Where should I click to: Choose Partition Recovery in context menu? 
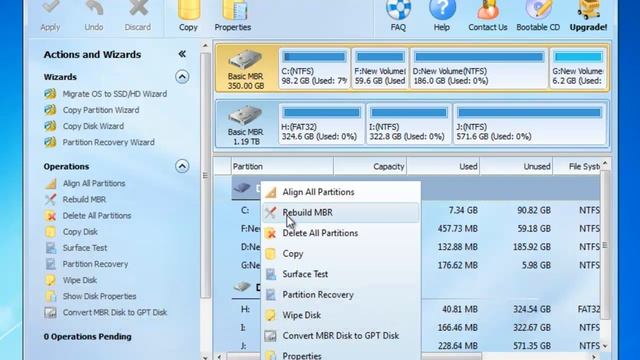tap(341, 295)
